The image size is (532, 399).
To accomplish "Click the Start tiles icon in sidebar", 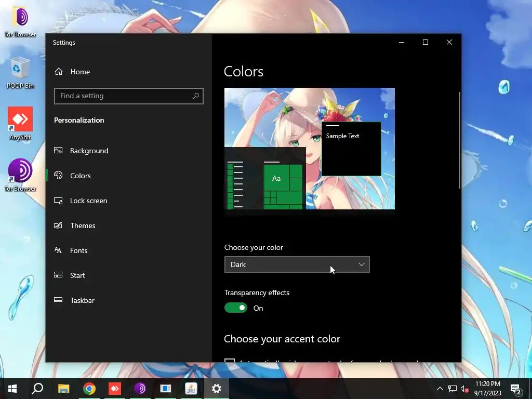I will (x=58, y=275).
